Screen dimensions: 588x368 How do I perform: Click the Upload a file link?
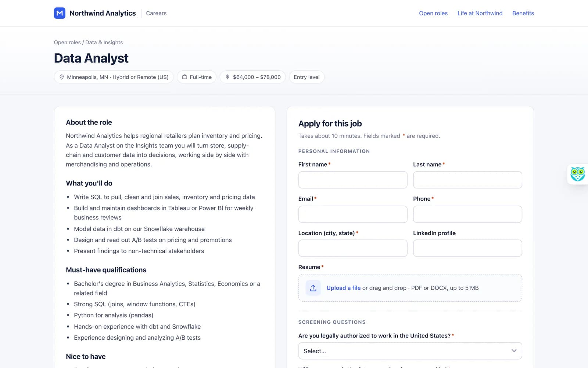pyautogui.click(x=344, y=288)
